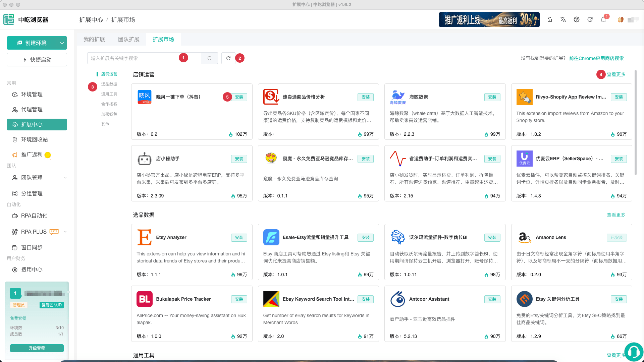Open the customer support headset bubble
This screenshot has height=362, width=644.
click(x=634, y=352)
